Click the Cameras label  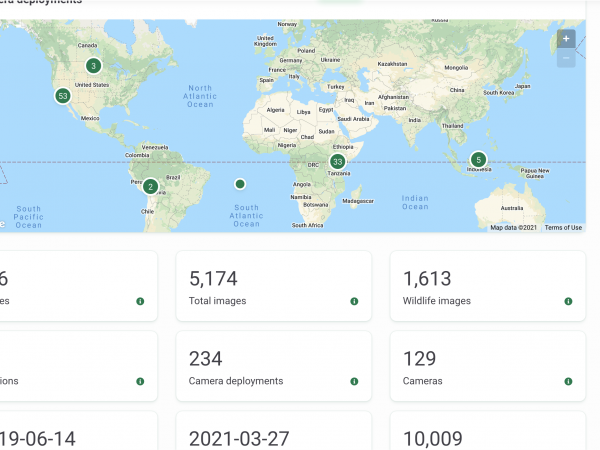coord(422,381)
